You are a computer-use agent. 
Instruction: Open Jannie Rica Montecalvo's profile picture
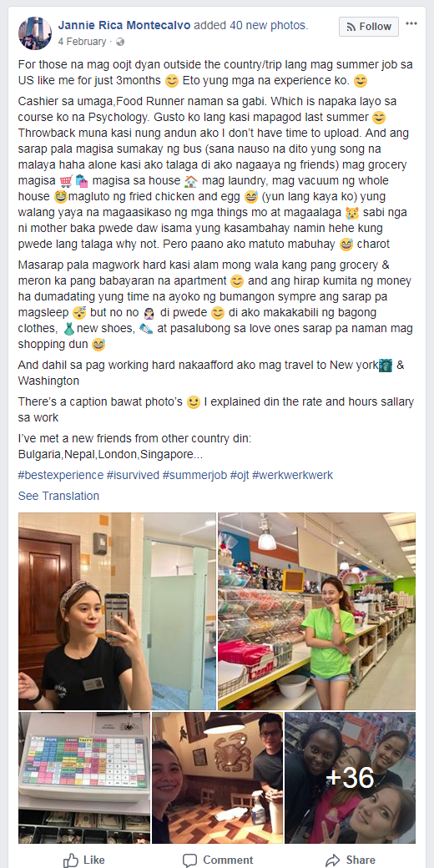[x=35, y=33]
